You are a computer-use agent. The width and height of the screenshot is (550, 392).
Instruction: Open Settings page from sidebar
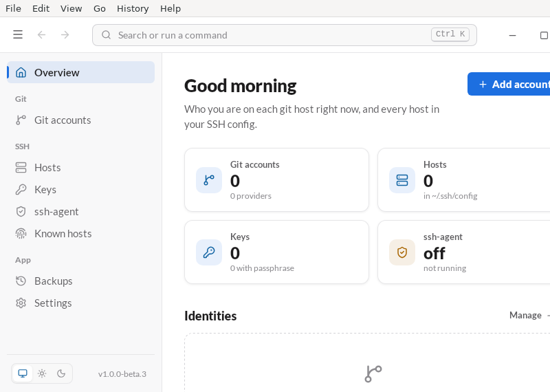(x=80, y=303)
